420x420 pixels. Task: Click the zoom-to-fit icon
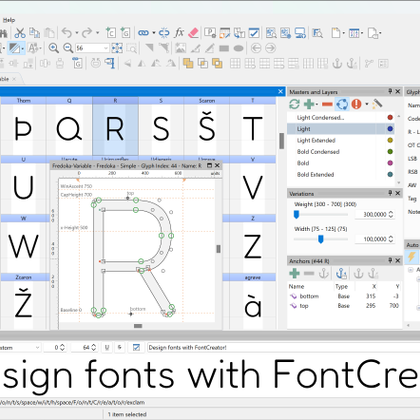(x=117, y=48)
